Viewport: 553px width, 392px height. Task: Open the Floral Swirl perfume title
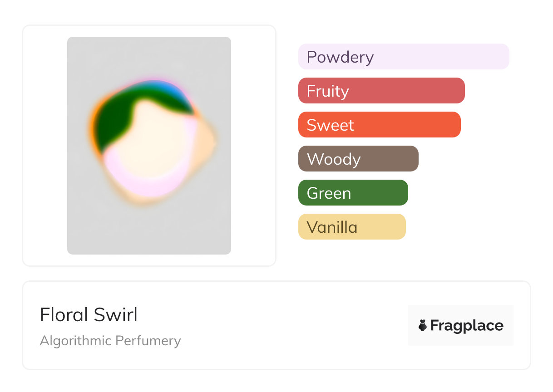click(x=89, y=315)
